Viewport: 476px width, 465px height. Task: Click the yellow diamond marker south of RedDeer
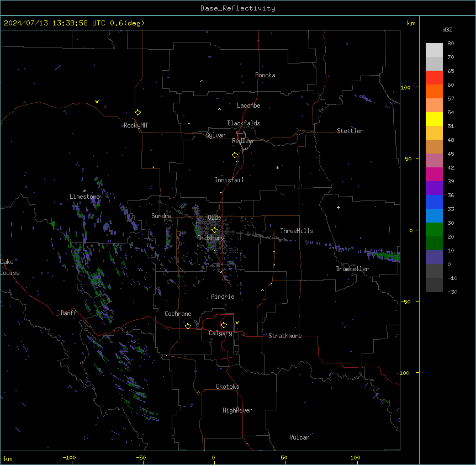tap(235, 155)
